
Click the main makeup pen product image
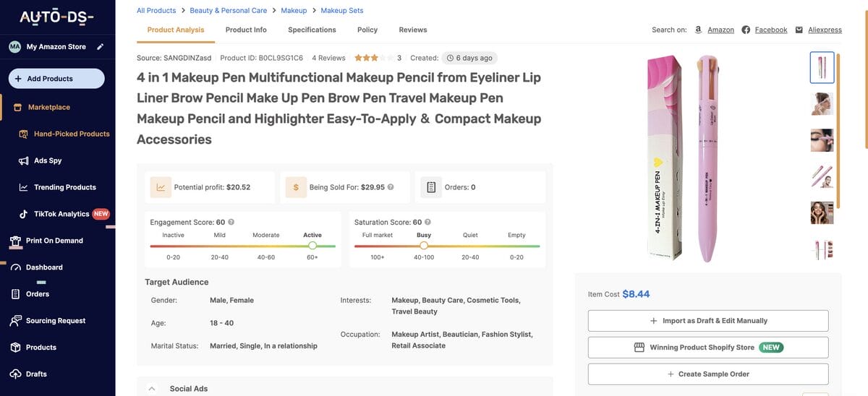(683, 158)
